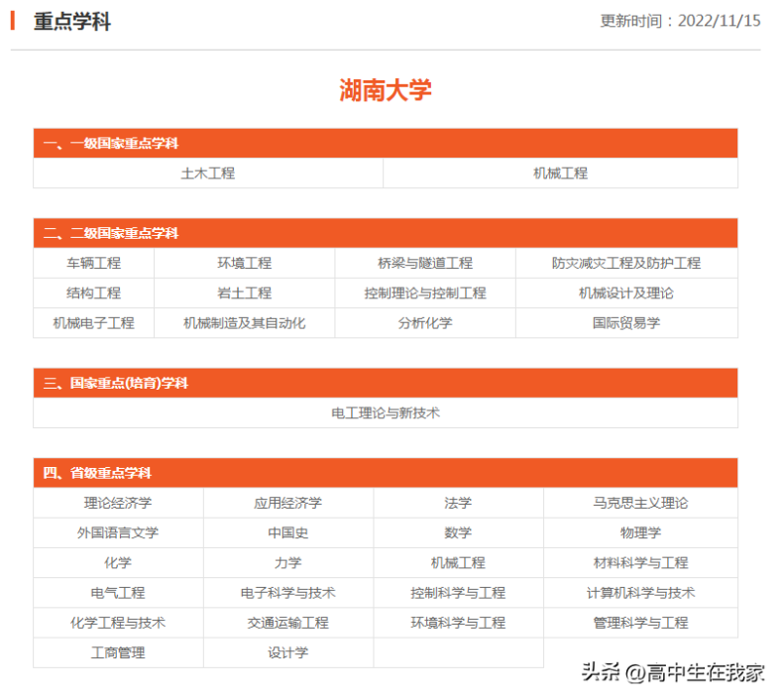
Task: Click the "工商管理" cell
Action: coord(118,653)
